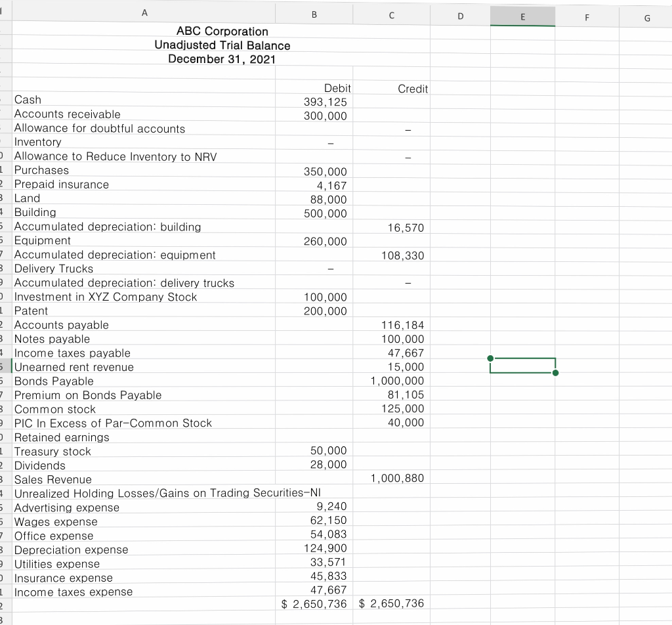The width and height of the screenshot is (672, 625).
Task: Click the ABC Corporation title cell
Action: point(222,32)
